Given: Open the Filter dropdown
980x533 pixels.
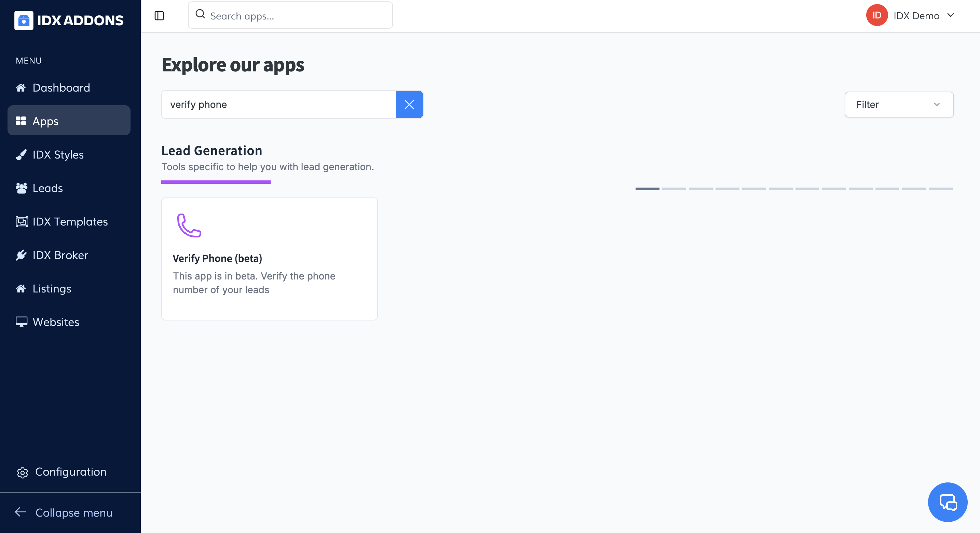Looking at the screenshot, I should [x=899, y=105].
